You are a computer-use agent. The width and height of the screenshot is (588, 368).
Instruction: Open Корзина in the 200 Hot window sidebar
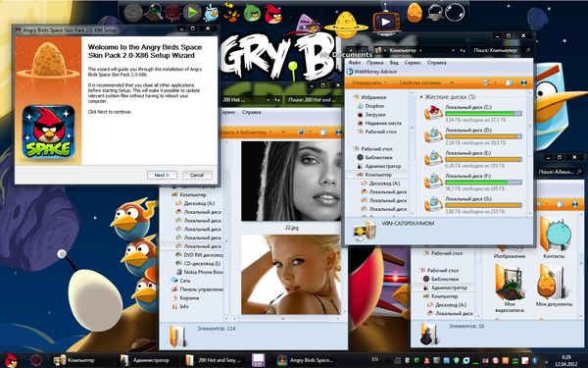coord(185,297)
